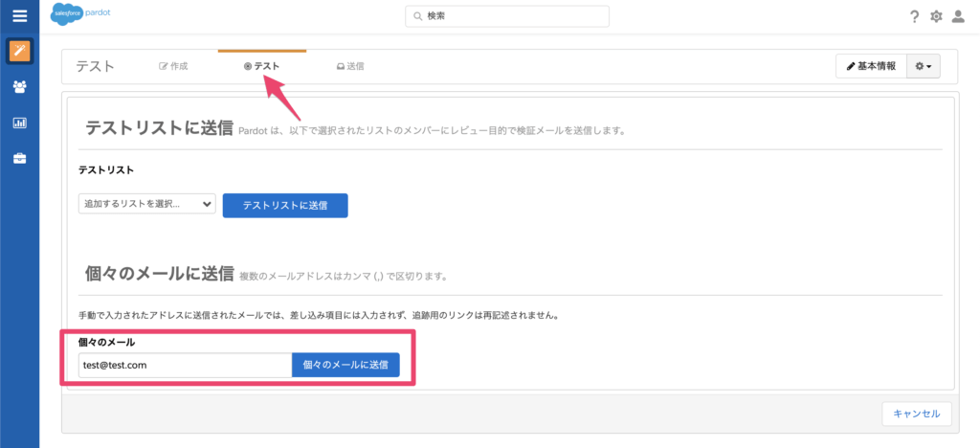Click the テストリスト label
The width and height of the screenshot is (980, 448).
[x=106, y=169]
